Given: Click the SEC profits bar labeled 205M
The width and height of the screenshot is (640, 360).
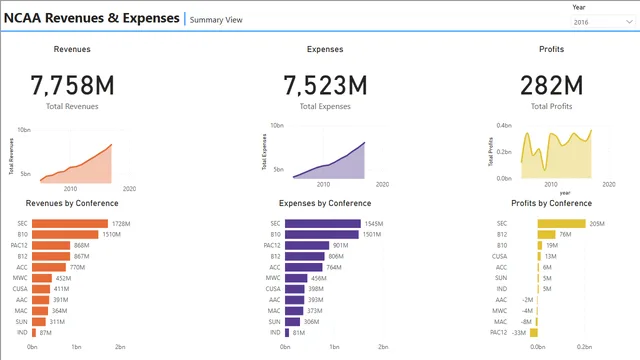Looking at the screenshot, I should tap(562, 224).
